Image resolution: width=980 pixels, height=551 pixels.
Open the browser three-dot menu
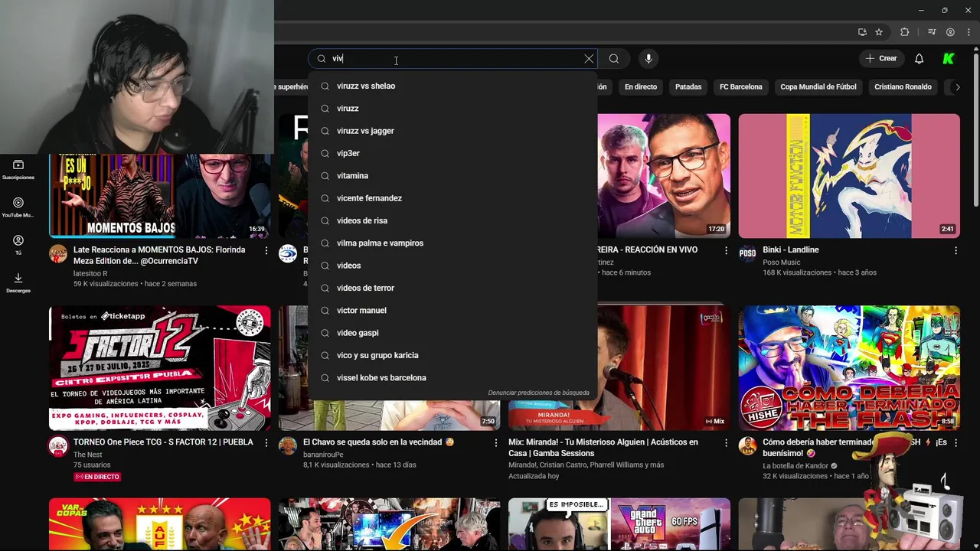pos(968,32)
